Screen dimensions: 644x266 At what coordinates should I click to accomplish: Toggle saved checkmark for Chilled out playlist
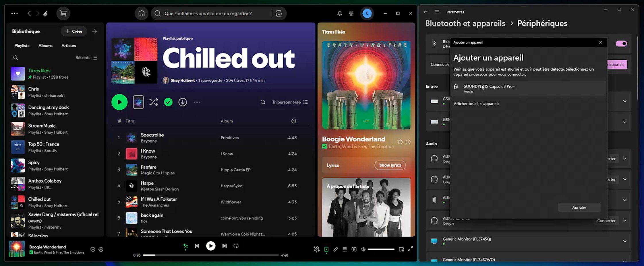click(x=168, y=102)
